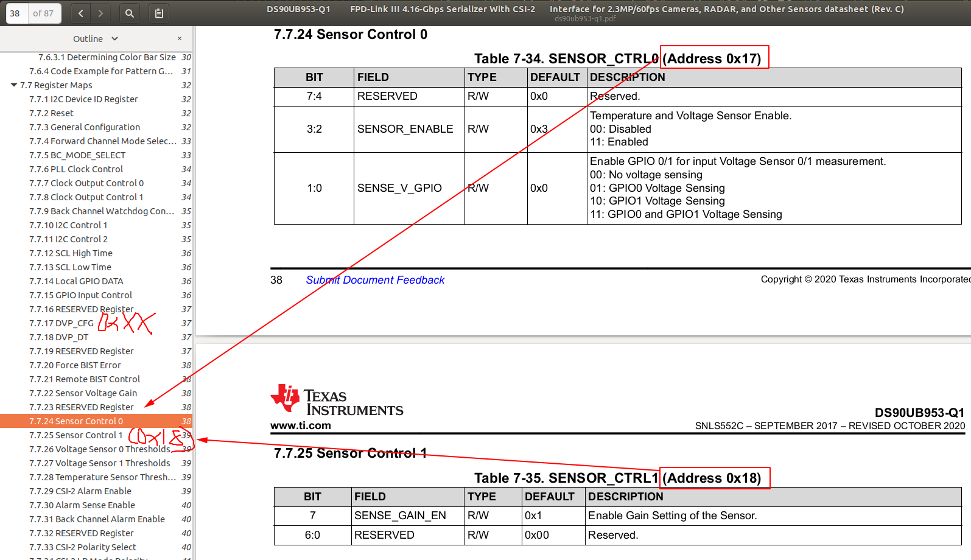
Task: Select 7.7.27 Voltage Sensor 1 Thresholds
Action: click(100, 463)
